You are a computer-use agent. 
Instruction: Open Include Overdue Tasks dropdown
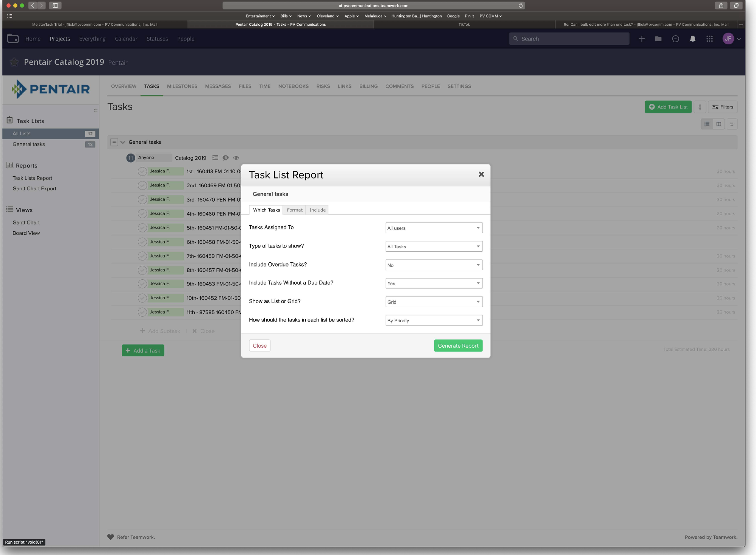tap(434, 265)
